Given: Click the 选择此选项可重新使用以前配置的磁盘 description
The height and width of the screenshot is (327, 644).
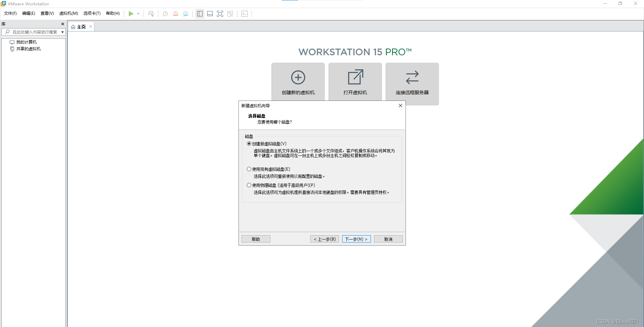Looking at the screenshot, I should click(x=289, y=176).
